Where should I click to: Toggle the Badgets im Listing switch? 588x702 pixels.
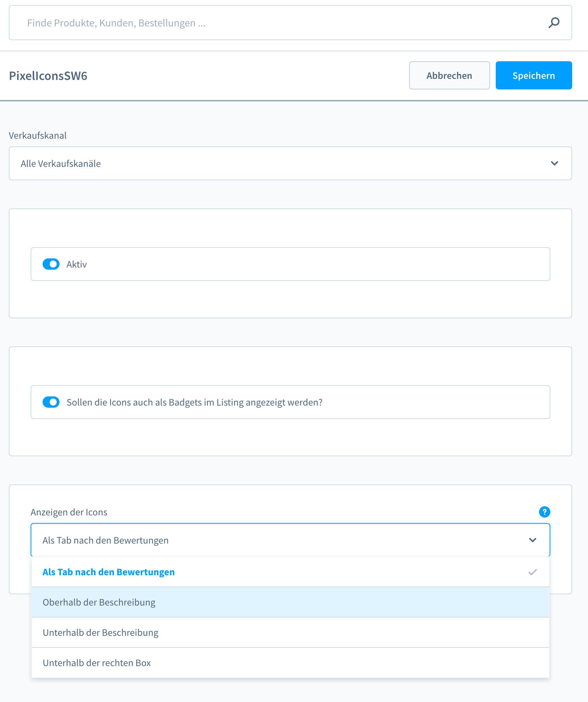(x=51, y=402)
